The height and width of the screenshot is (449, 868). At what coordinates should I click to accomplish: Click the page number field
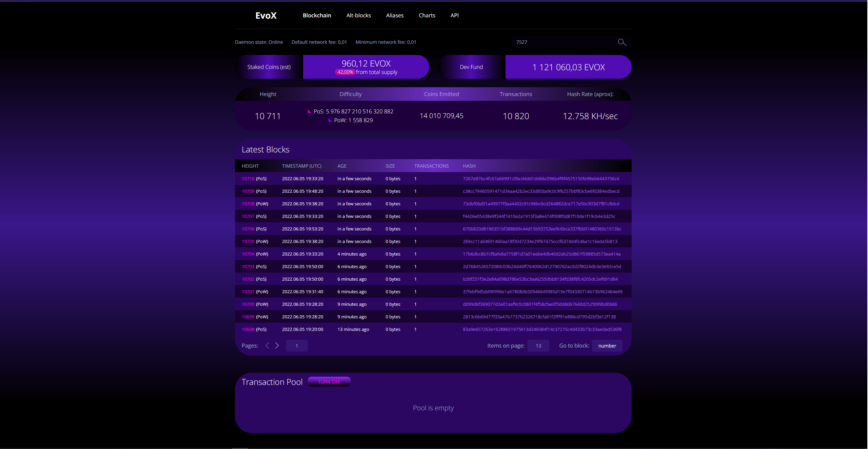click(x=297, y=346)
